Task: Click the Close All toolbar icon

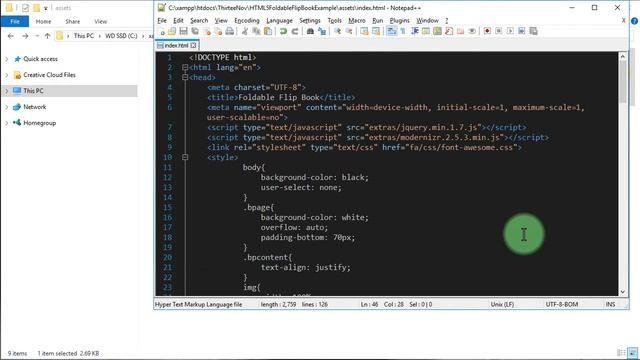Action: point(218,31)
